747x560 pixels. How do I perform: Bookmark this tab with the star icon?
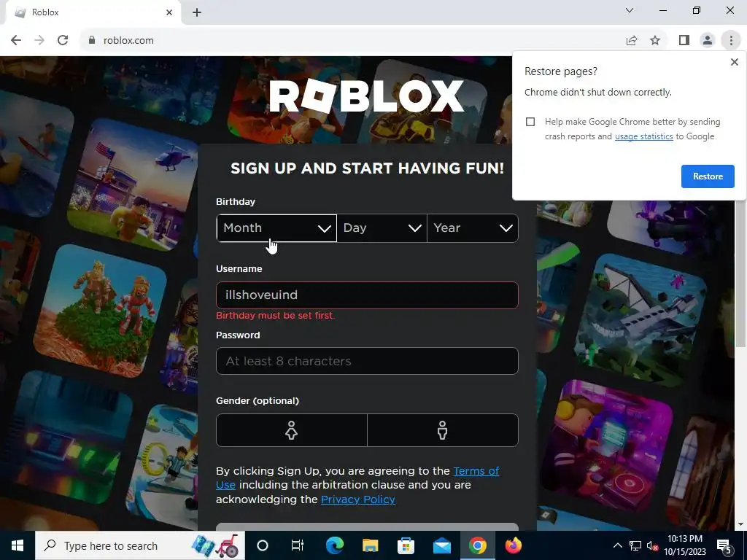[x=655, y=41]
